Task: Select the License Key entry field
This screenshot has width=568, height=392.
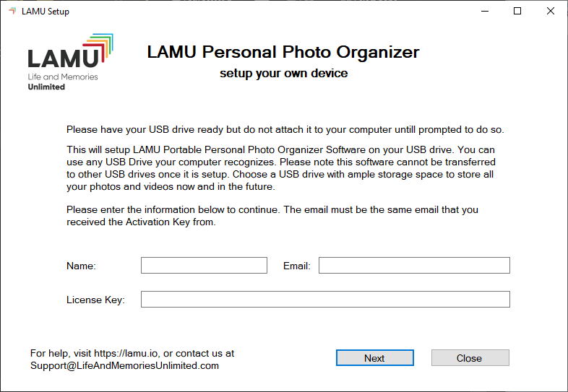Action: [325, 300]
